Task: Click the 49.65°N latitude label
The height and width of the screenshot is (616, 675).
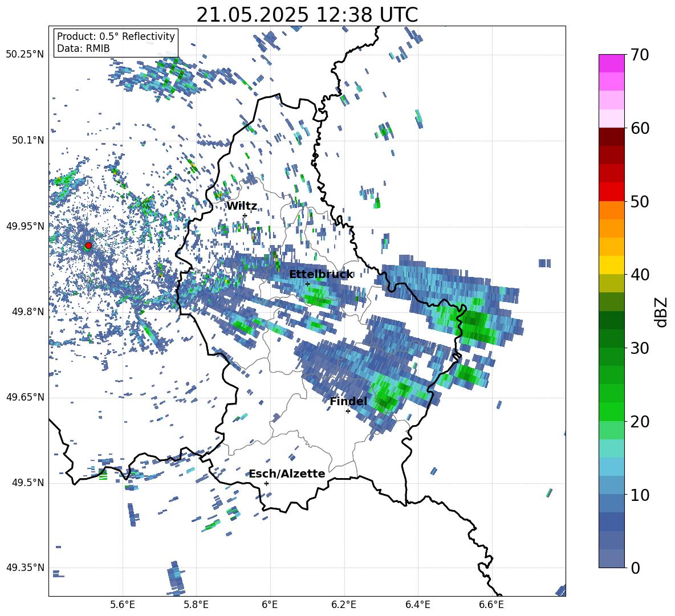Action: [25, 397]
